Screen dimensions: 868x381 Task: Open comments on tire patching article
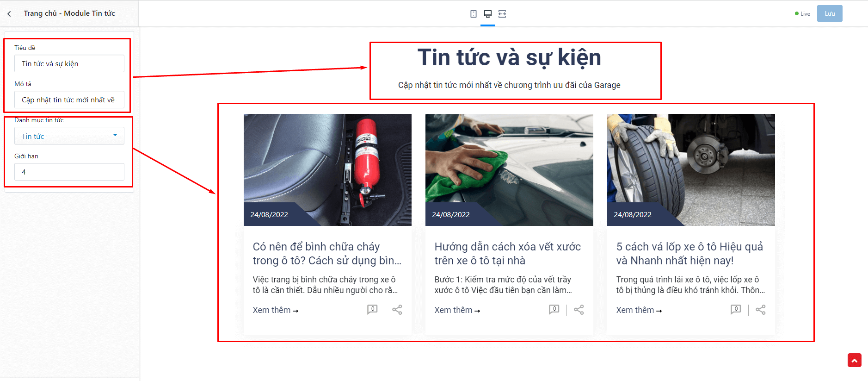pyautogui.click(x=736, y=309)
